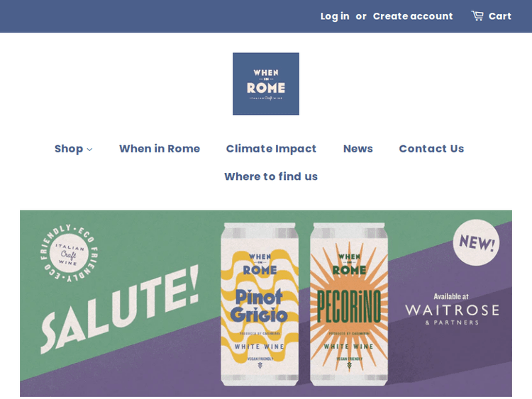This screenshot has width=532, height=399.
Task: Expand the Shop dropdown chevron
Action: point(89,150)
